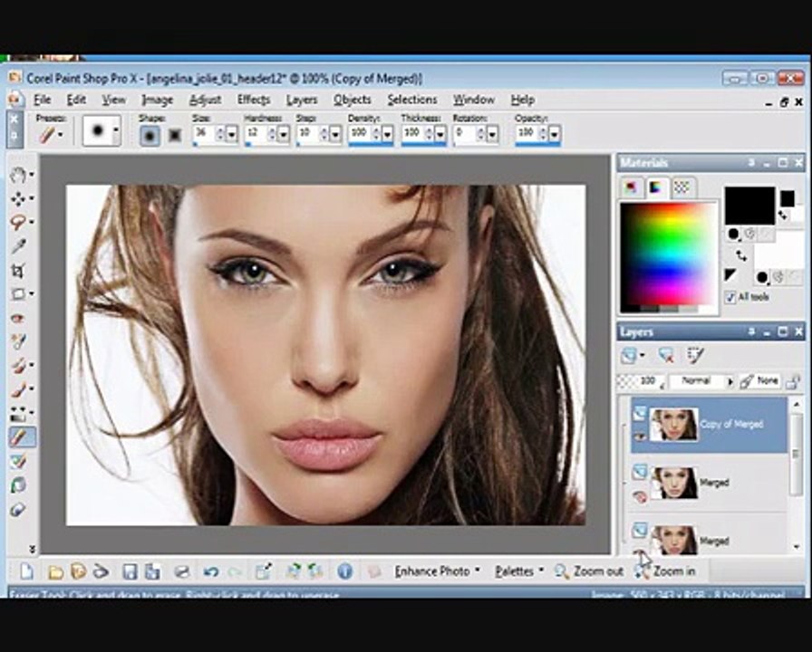Screen dimensions: 812x652
Task: Switch to the Swatches tab in Materials
Action: click(681, 187)
